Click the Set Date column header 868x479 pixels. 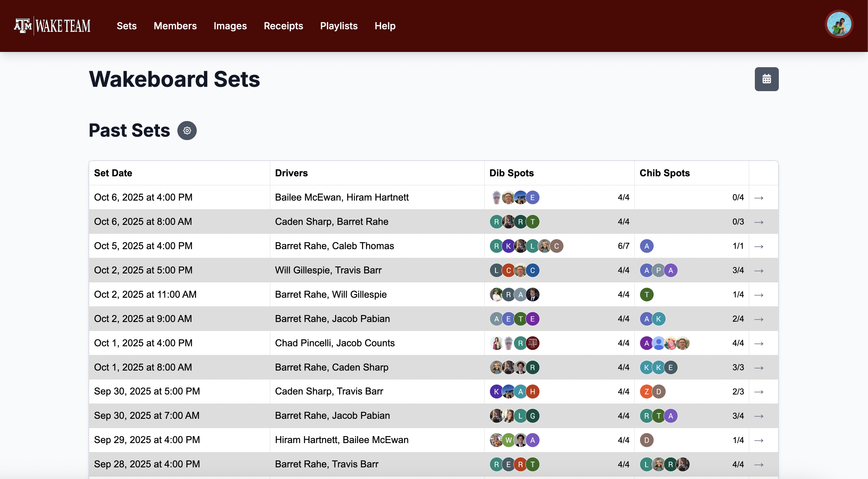click(x=113, y=173)
